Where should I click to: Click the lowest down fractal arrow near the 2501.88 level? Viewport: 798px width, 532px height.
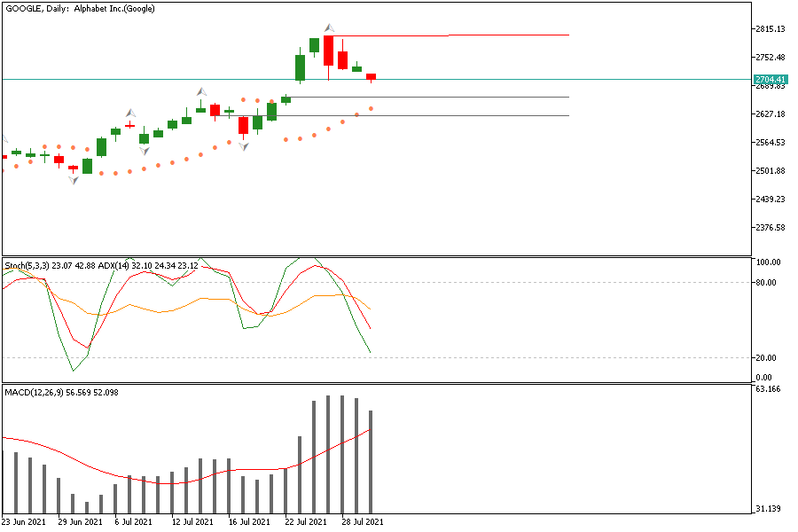pos(74,180)
